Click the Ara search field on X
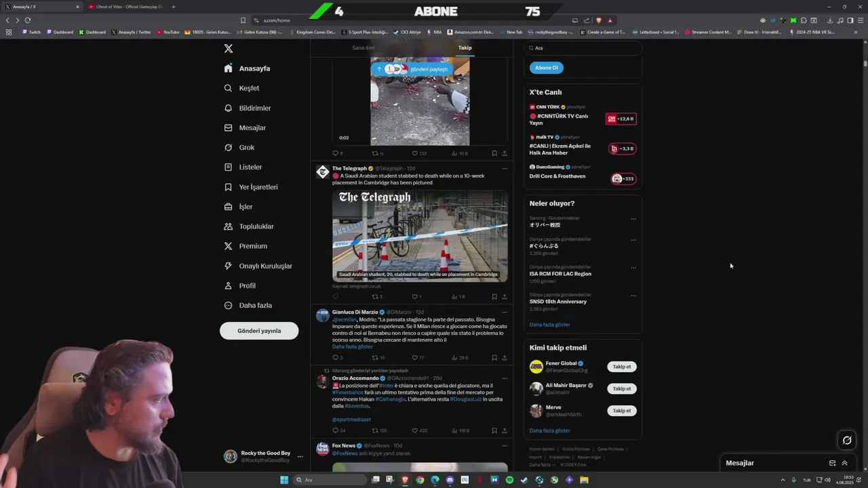868x488 pixels. (x=583, y=48)
